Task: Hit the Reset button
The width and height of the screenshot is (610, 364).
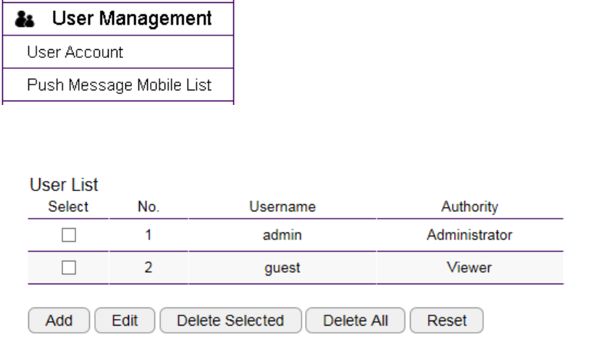Action: point(446,321)
